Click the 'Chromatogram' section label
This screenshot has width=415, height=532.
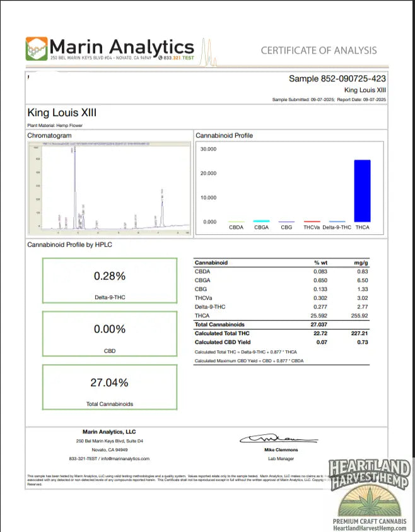tap(49, 136)
